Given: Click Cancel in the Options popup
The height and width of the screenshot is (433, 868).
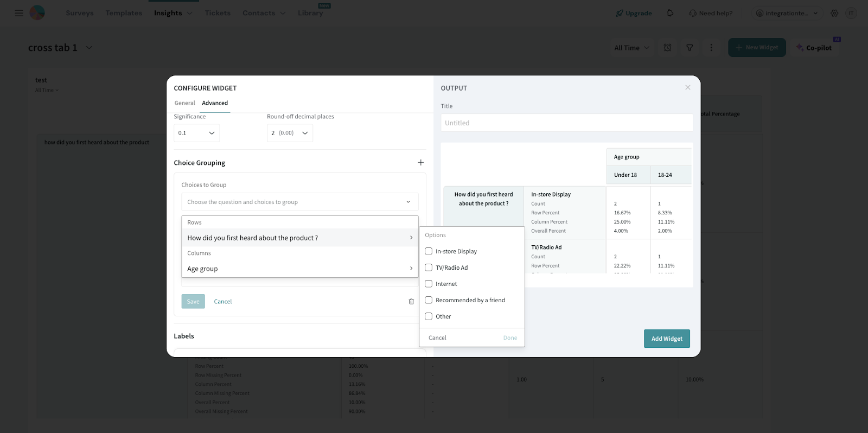Looking at the screenshot, I should pos(437,338).
